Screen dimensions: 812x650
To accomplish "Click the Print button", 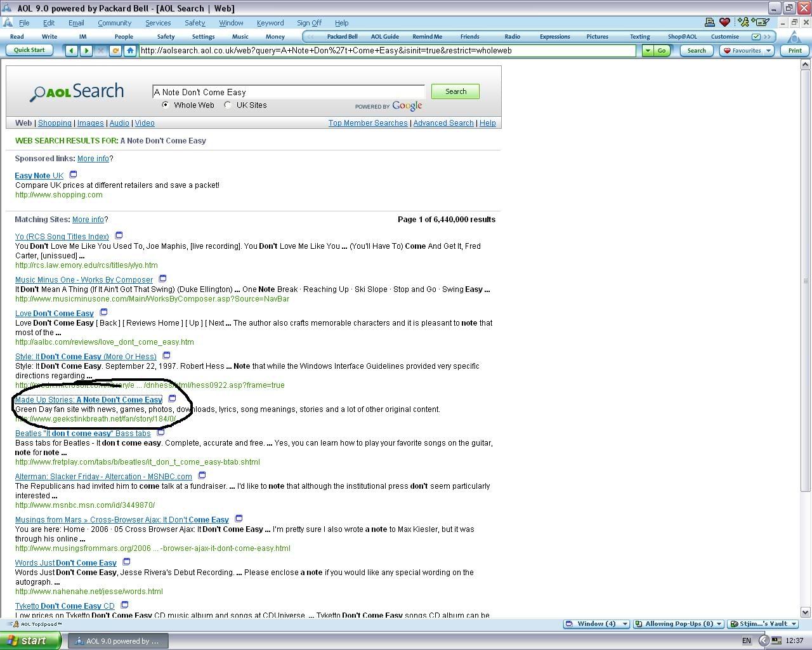I will (x=795, y=51).
